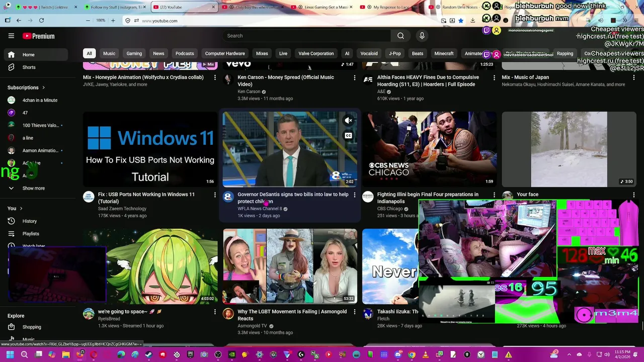Image resolution: width=644 pixels, height=362 pixels.
Task: Select the Live filter chip
Action: point(283,53)
